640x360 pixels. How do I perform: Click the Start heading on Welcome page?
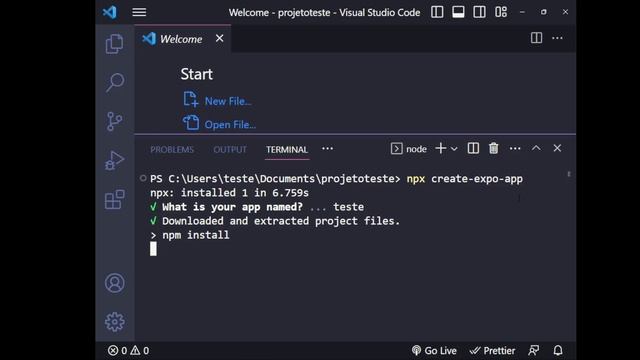[197, 74]
